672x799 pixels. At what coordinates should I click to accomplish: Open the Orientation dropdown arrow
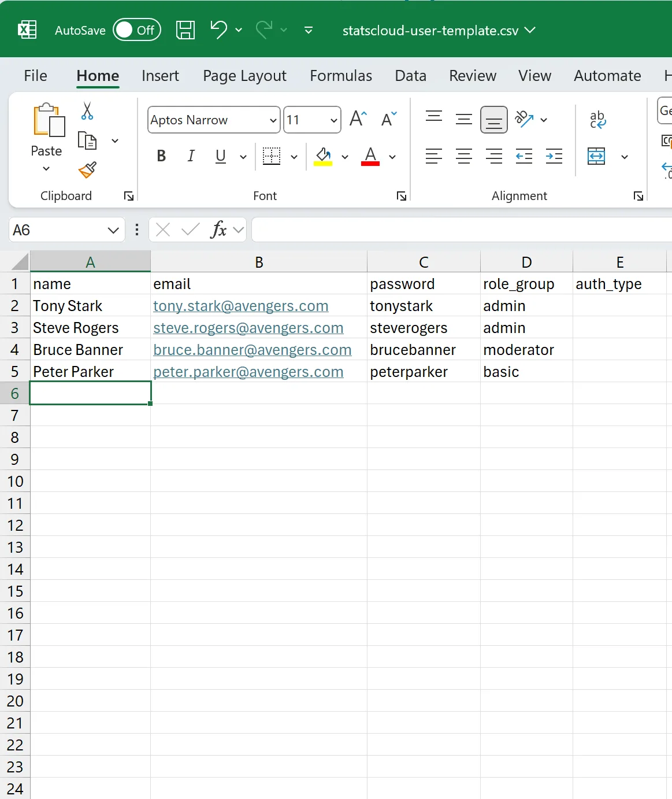pyautogui.click(x=544, y=120)
